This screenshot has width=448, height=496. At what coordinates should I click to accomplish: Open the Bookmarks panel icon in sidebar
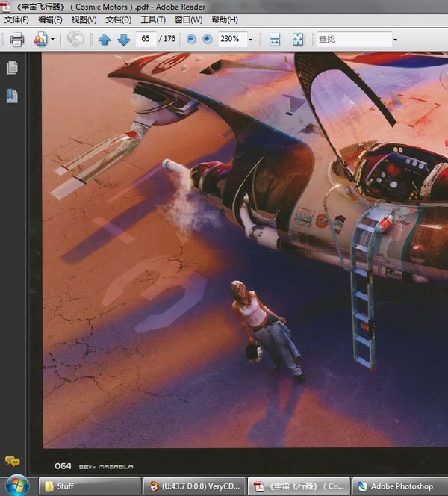point(12,96)
